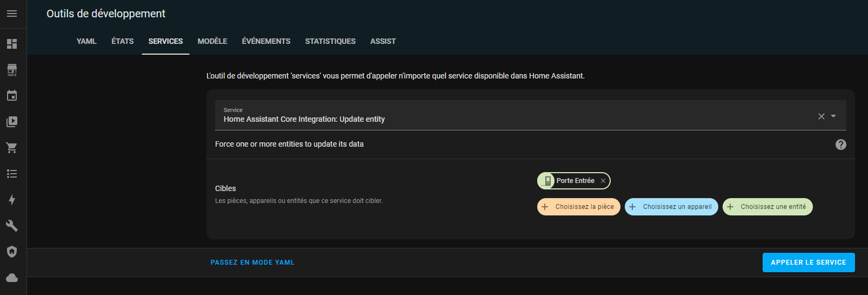Remove the Porte Entrée target chip
Viewport: 868px width, 295px height.
coord(603,181)
